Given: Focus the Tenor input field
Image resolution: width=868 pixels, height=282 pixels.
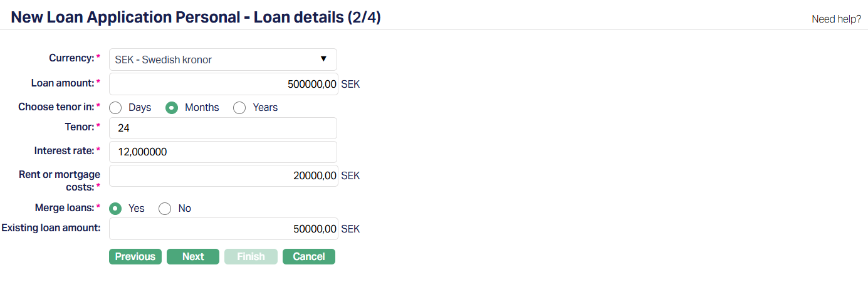Looking at the screenshot, I should pyautogui.click(x=223, y=128).
